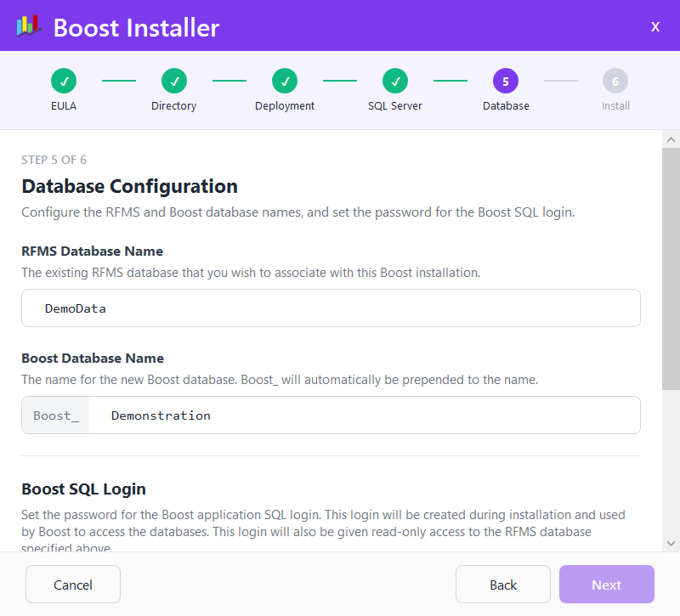Click the 'STEP 5 OF 6' text
Screen dimensions: 680x616
tap(54, 160)
